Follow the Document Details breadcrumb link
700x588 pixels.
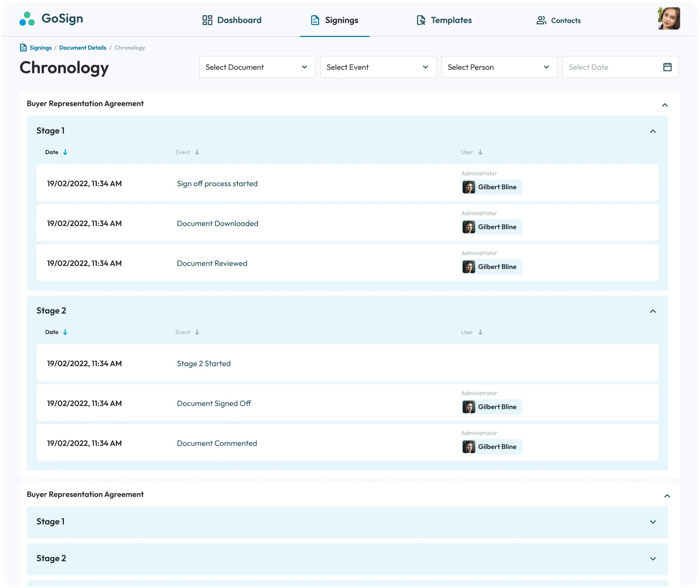tap(82, 48)
